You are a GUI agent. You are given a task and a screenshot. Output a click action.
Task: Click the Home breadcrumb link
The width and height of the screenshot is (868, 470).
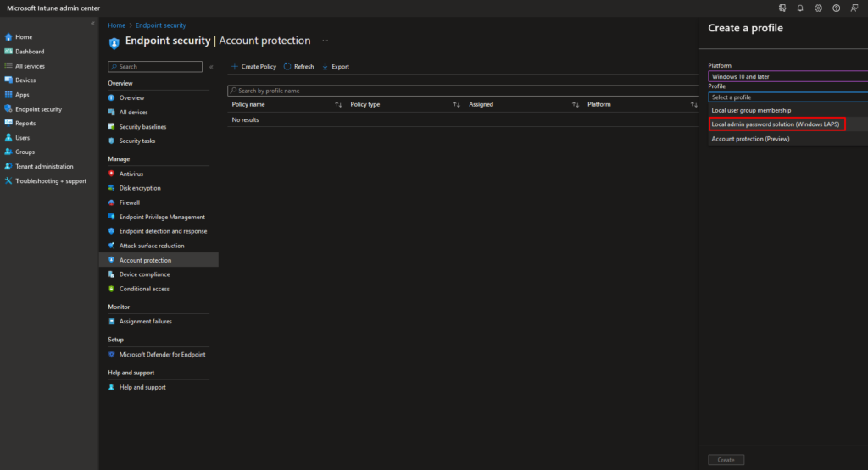click(x=117, y=25)
